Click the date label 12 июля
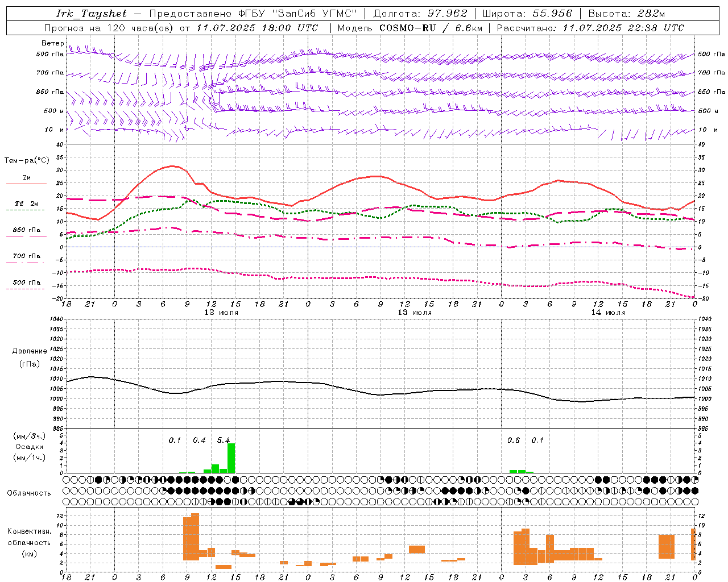The image size is (728, 582). click(x=221, y=312)
